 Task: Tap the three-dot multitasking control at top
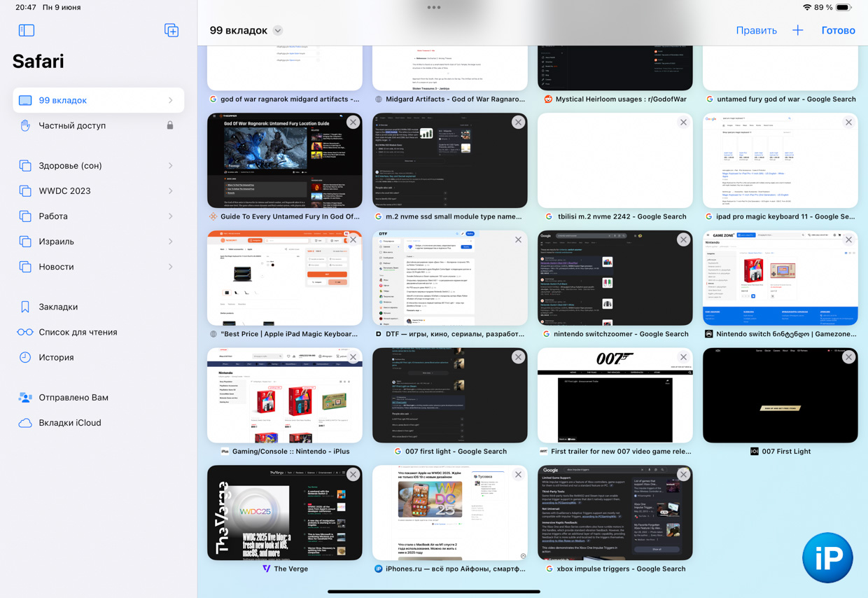(x=434, y=8)
